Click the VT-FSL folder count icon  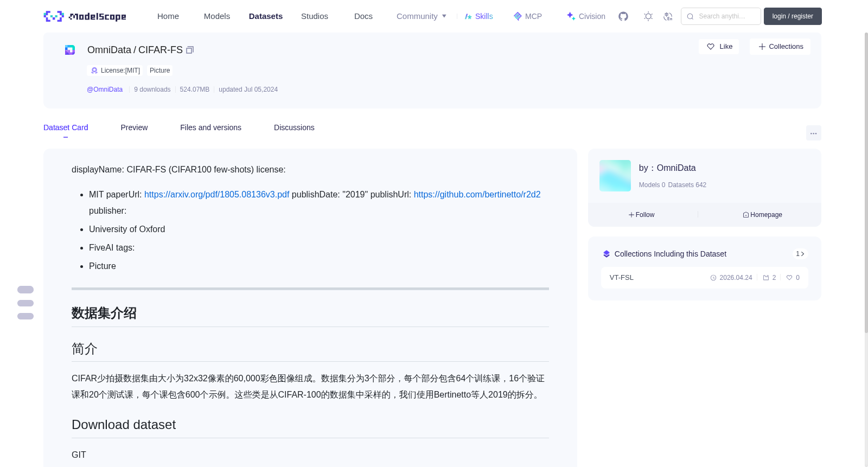tap(766, 278)
